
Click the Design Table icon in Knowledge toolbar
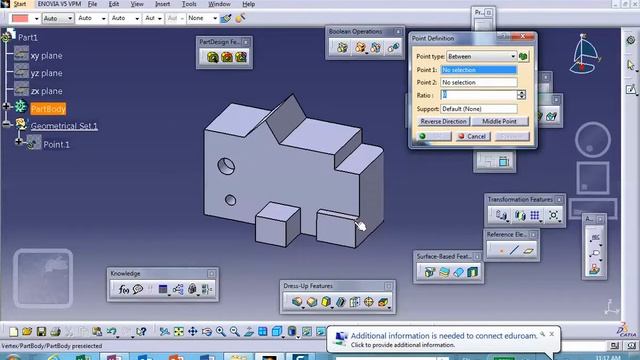[163, 289]
